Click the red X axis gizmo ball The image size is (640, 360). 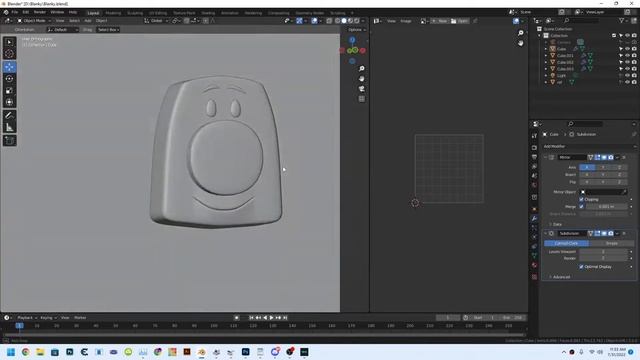(x=362, y=51)
